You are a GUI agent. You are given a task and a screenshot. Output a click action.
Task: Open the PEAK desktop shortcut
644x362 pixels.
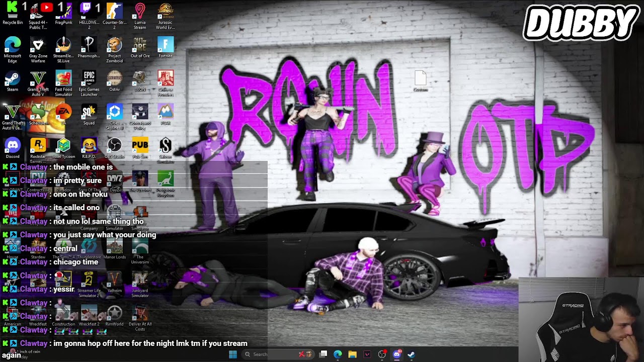coord(165,115)
